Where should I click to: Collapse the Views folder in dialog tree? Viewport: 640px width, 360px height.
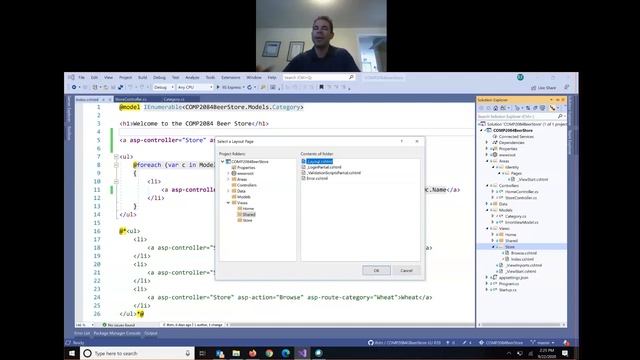[x=229, y=202]
